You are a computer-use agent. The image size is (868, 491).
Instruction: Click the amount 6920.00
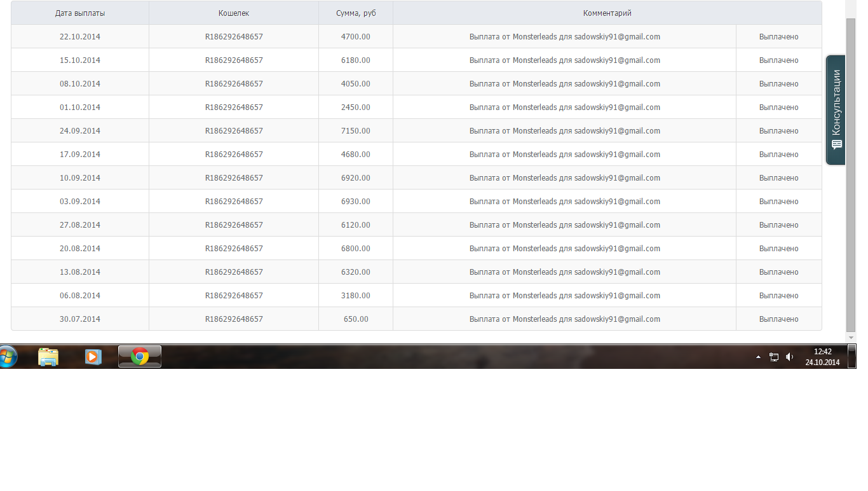click(x=356, y=178)
